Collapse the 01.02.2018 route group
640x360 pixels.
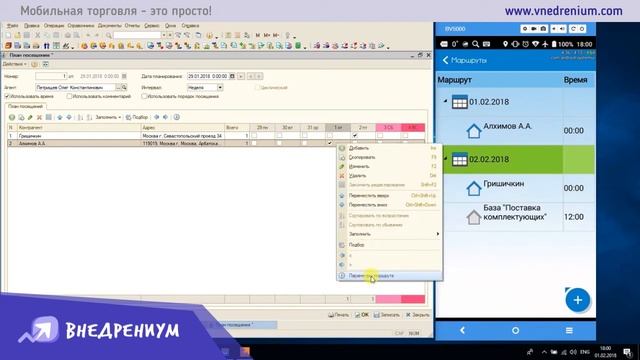(445, 101)
